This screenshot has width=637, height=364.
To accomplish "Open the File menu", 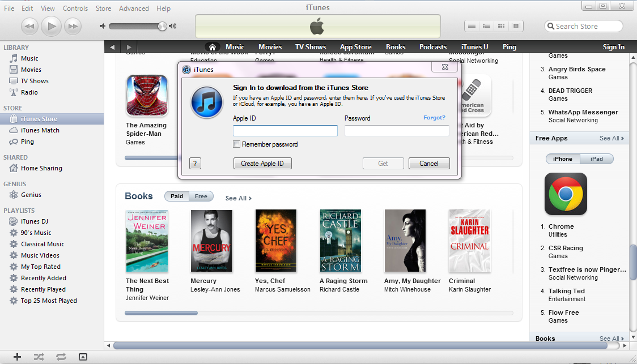I will coord(9,8).
